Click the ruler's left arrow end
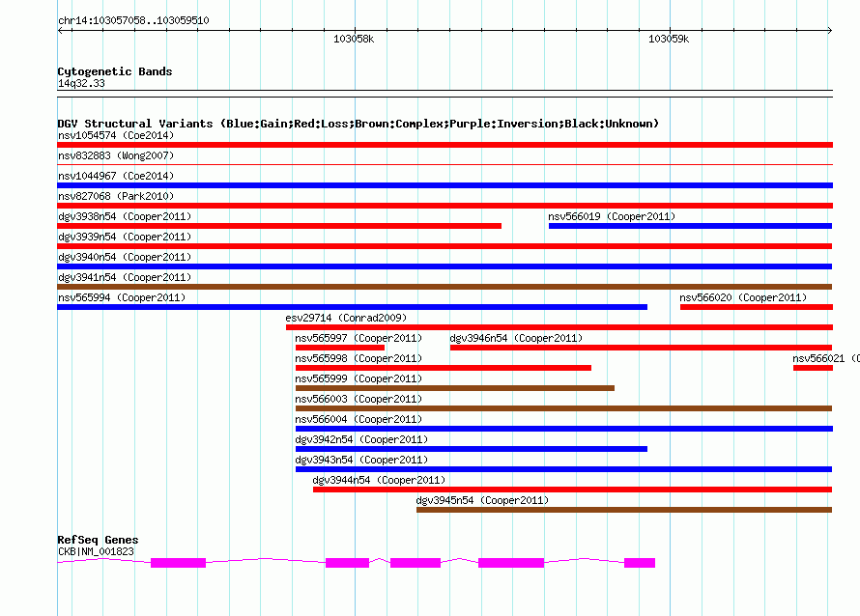 60,31
